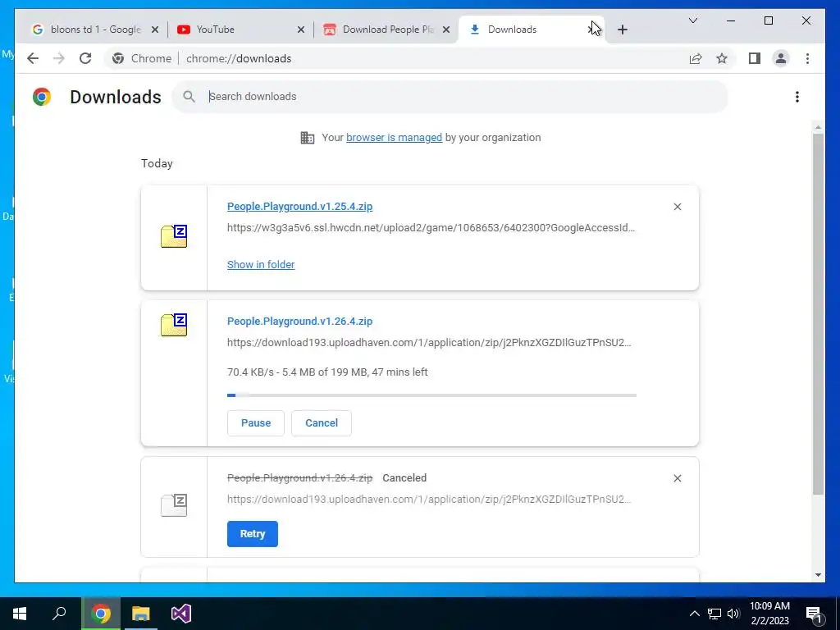Viewport: 840px width, 630px height.
Task: Reload the downloads page
Action: [x=85, y=58]
